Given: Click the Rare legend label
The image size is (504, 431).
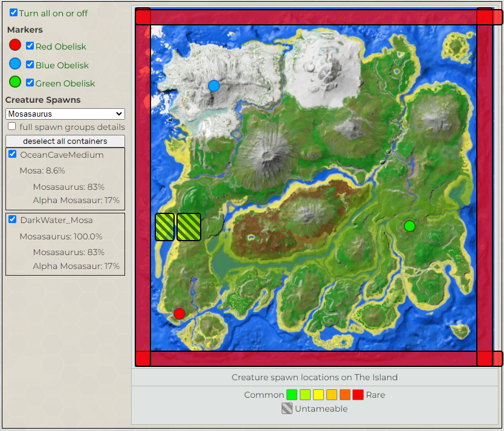Looking at the screenshot, I should (x=375, y=395).
